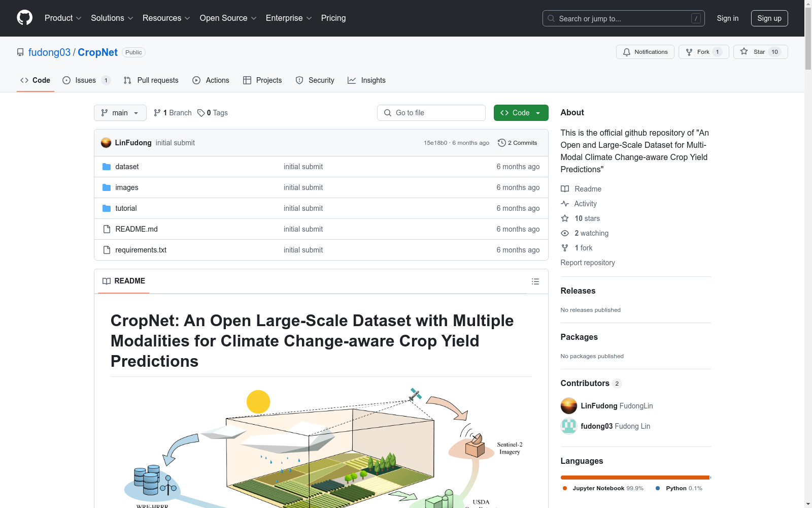Click the Sign in link
812x508 pixels.
728,18
